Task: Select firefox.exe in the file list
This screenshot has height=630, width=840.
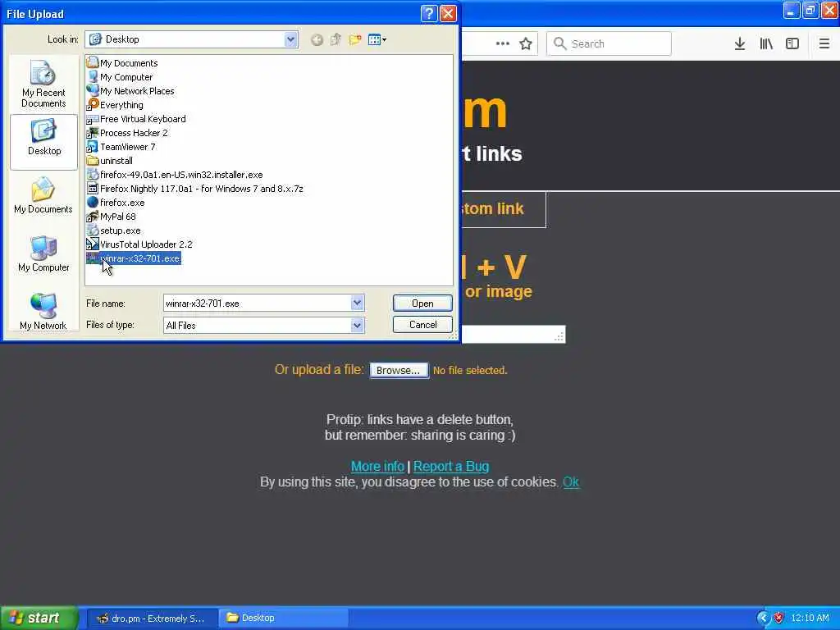Action: [x=116, y=202]
